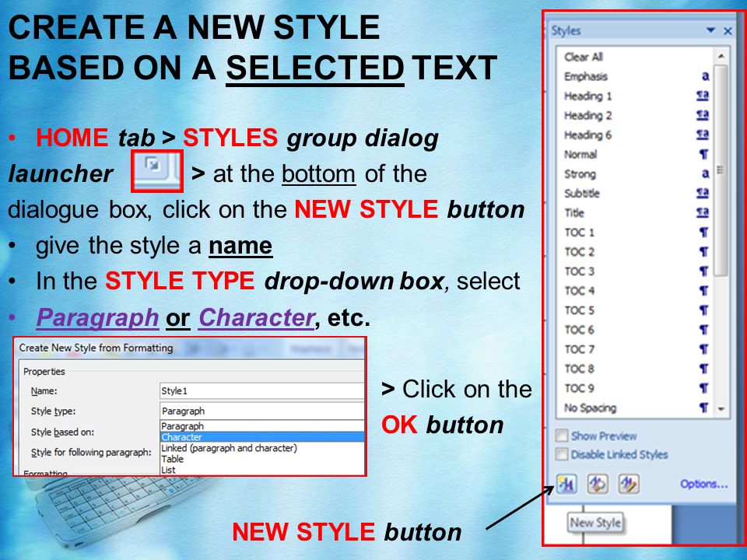Viewport: 747px width, 560px height.
Task: Click the paragraph mark beside No Spacing
Action: (703, 408)
